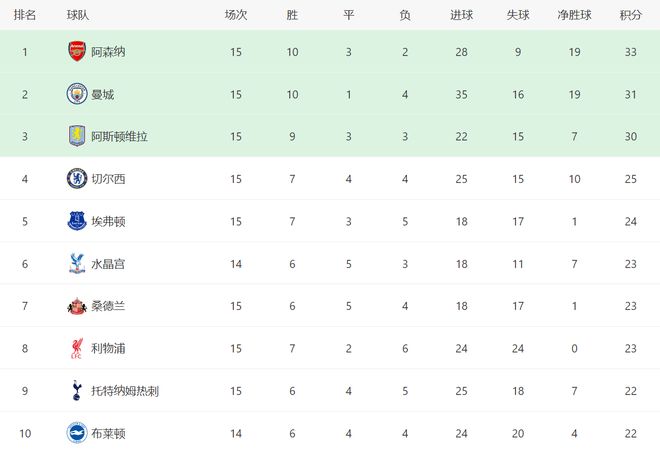660x452 pixels.
Task: Click the Liverpool club crest icon
Action: click(x=76, y=349)
